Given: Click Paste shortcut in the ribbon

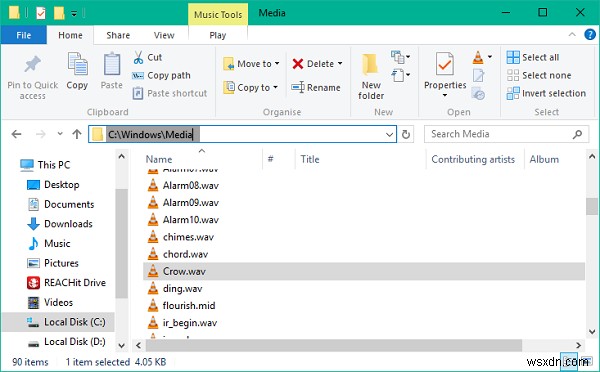Looking at the screenshot, I should [x=170, y=93].
